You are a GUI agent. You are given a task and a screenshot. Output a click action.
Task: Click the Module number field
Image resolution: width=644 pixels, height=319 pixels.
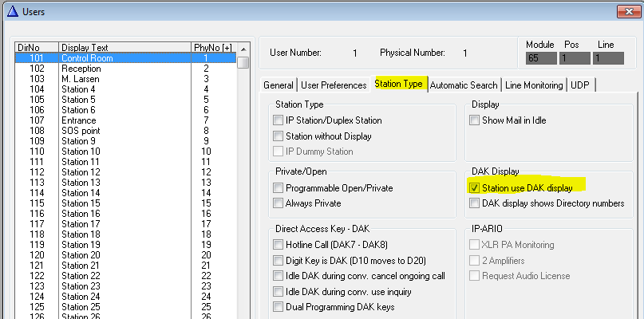pyautogui.click(x=540, y=58)
